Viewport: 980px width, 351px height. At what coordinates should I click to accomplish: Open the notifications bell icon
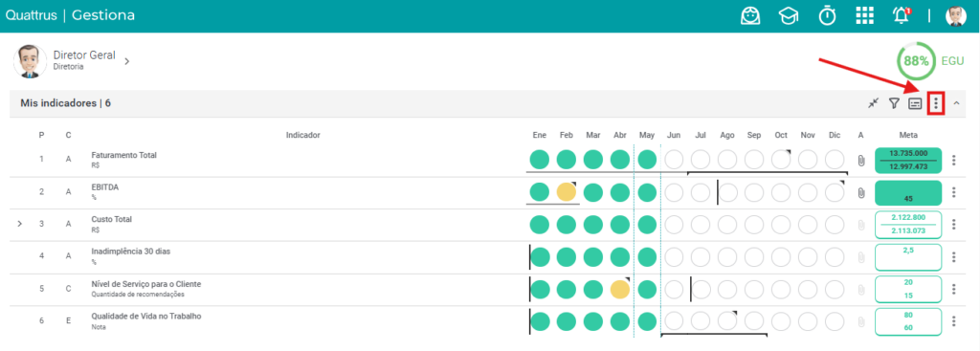pos(901,15)
